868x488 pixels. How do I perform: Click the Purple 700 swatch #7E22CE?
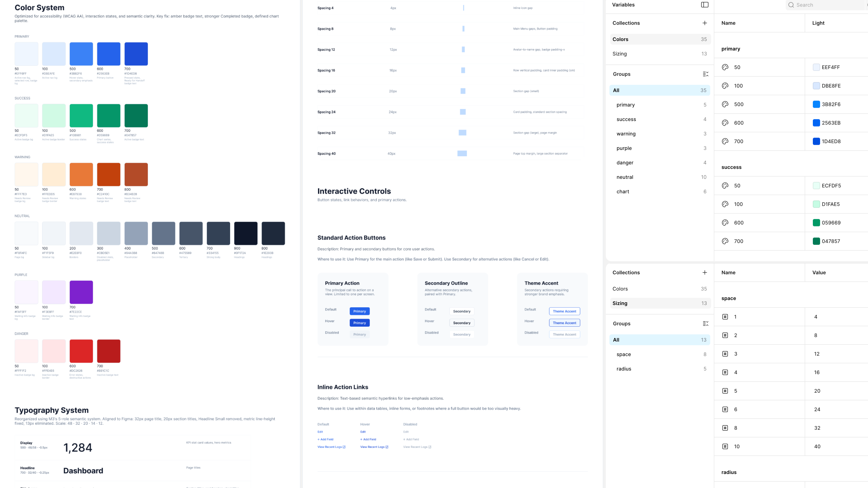(81, 292)
